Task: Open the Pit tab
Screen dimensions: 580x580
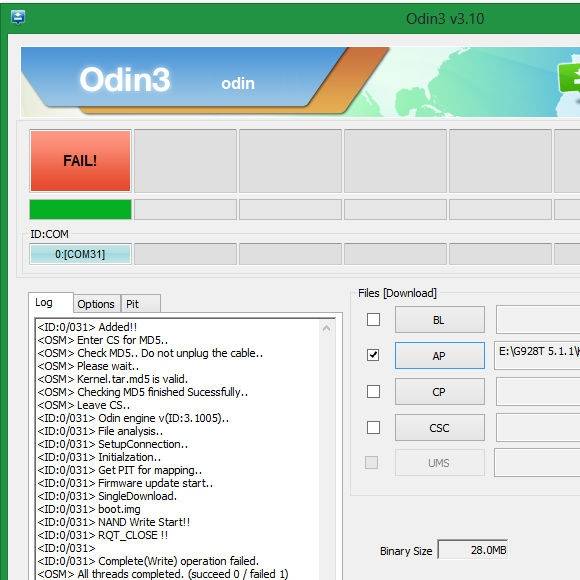Action: point(141,304)
